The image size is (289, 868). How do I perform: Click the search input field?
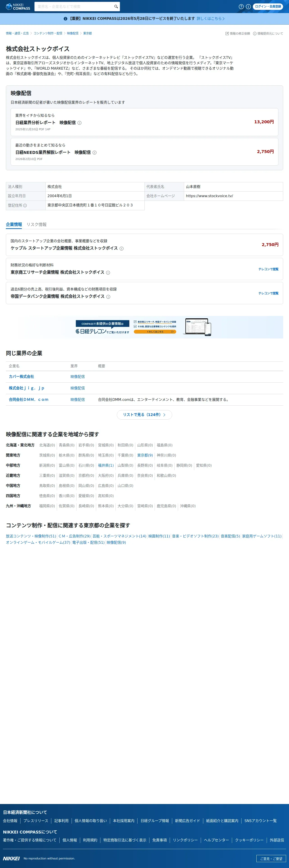(74, 6)
